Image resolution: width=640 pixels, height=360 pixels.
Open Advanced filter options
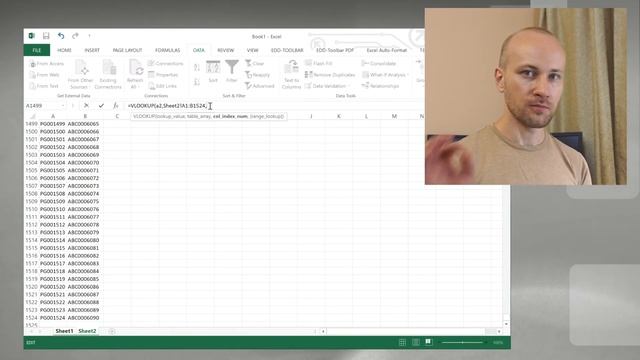point(260,86)
